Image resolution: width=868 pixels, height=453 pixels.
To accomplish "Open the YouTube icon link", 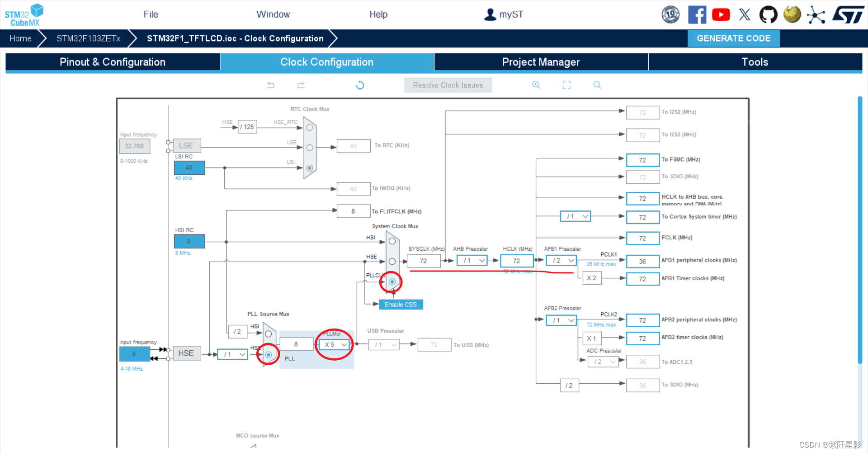I will point(721,14).
